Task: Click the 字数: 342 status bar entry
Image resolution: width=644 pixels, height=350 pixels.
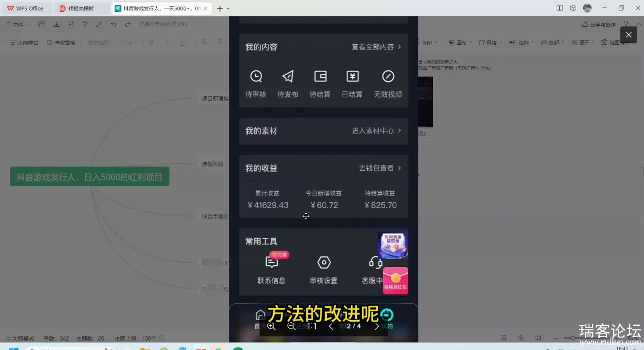Action: [x=56, y=338]
